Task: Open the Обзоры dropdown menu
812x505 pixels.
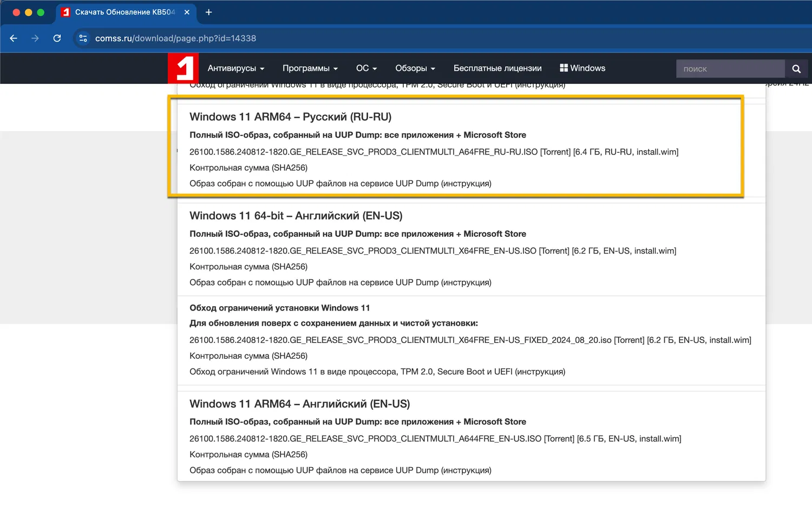Action: (x=415, y=68)
